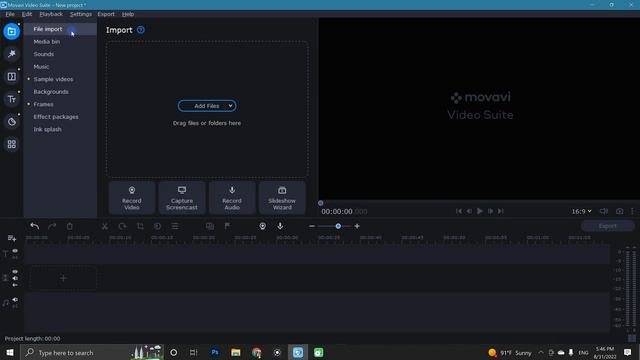
Task: Click the Delete trash icon in toolbar
Action: (x=70, y=226)
